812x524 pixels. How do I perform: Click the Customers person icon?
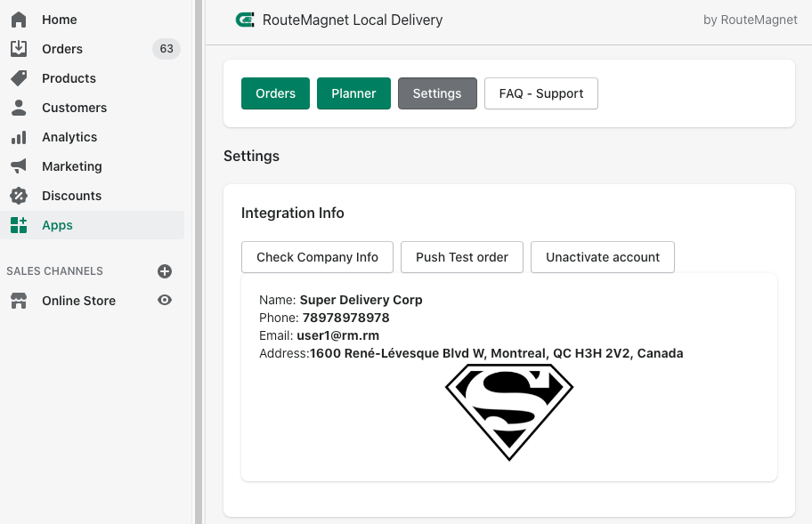click(19, 108)
